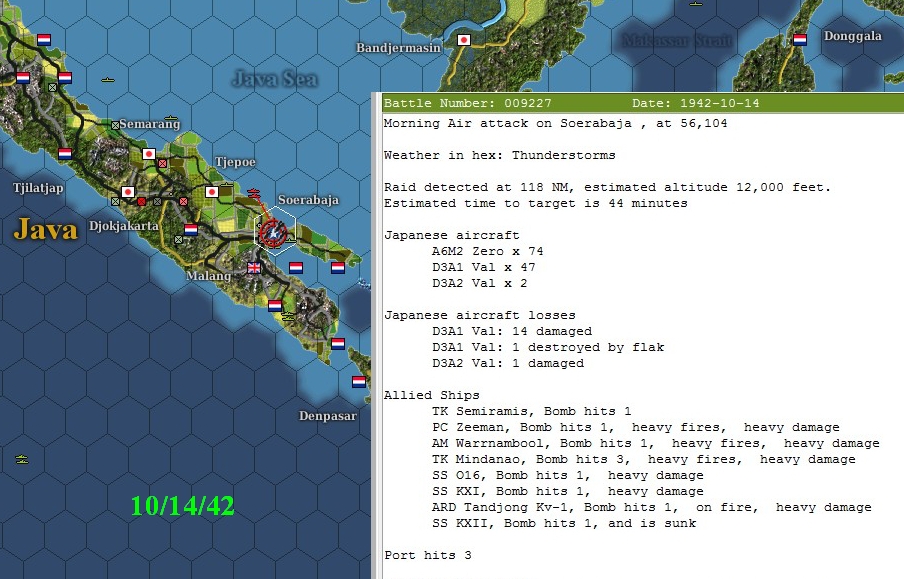Image resolution: width=904 pixels, height=579 pixels.
Task: Select the Japanese flag unit near Djokjakarta
Action: coord(127,190)
